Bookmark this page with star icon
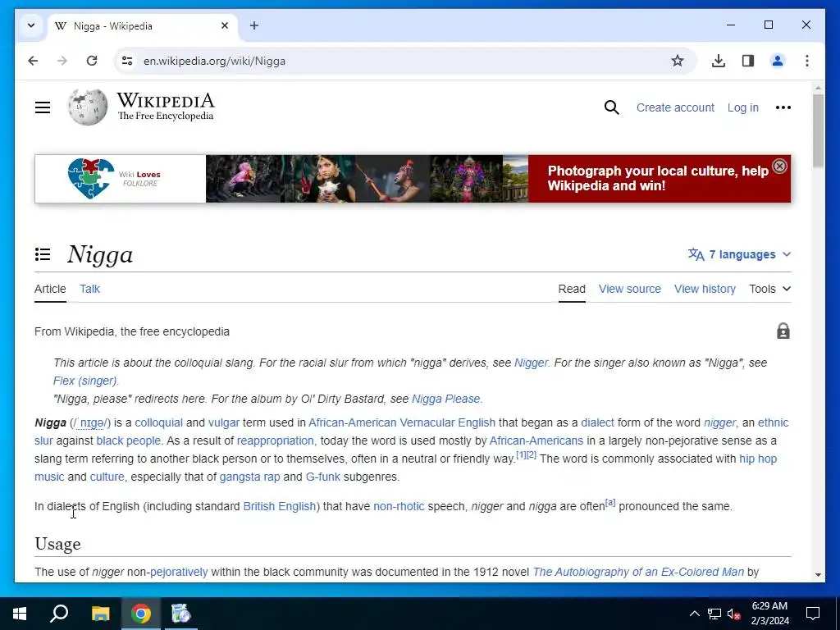The width and height of the screenshot is (840, 630). (x=677, y=61)
